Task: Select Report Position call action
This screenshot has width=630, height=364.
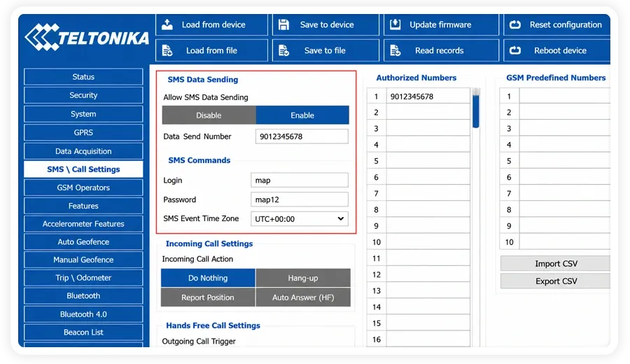Action: click(x=208, y=297)
